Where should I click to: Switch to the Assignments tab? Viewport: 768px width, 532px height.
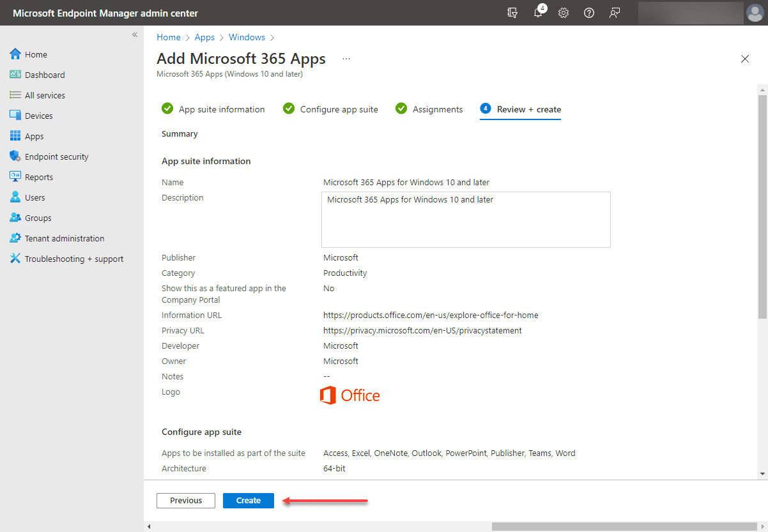436,109
